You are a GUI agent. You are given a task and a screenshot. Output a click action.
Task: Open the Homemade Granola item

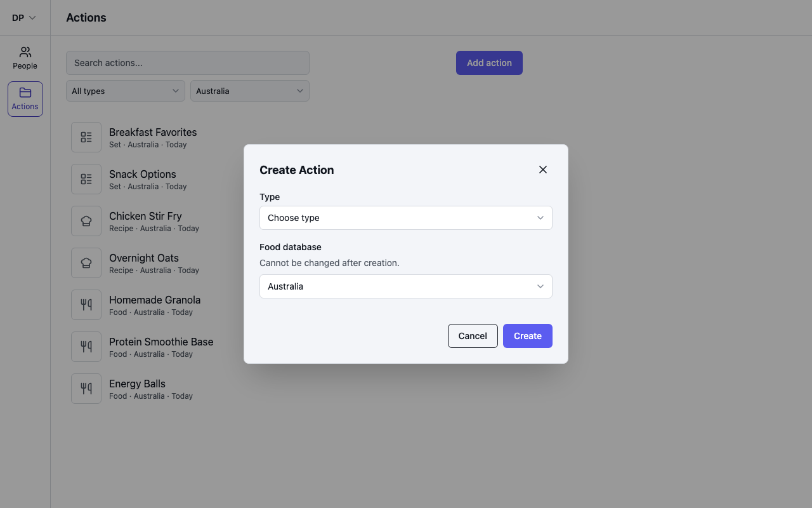point(155,300)
